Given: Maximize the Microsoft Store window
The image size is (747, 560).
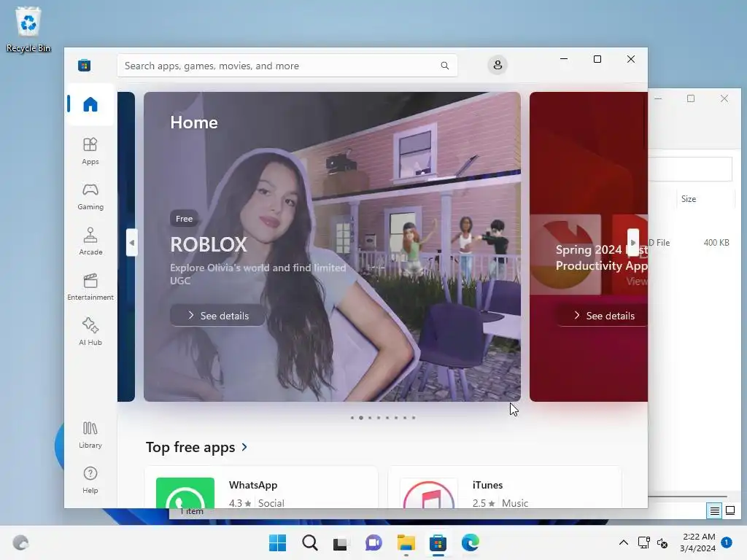Looking at the screenshot, I should (x=597, y=59).
